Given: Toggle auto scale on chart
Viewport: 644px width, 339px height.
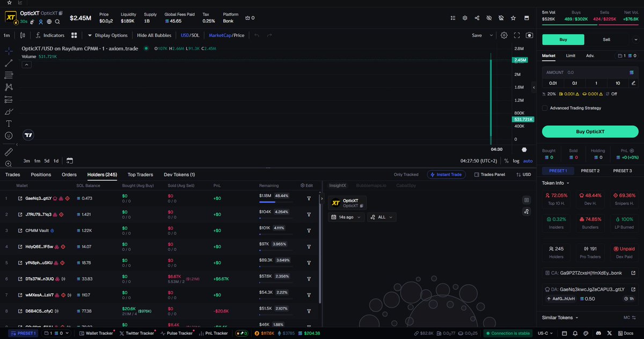Looking at the screenshot, I should tap(528, 161).
